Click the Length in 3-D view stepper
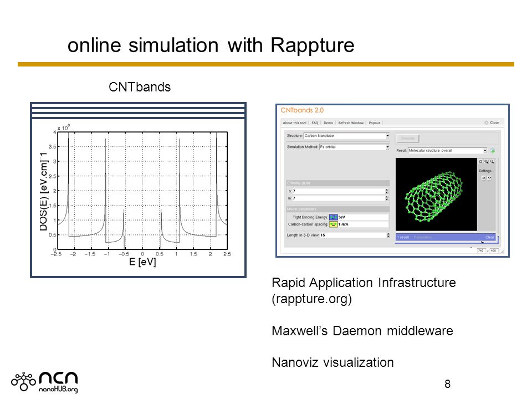The width and height of the screenshot is (532, 399). tap(388, 235)
